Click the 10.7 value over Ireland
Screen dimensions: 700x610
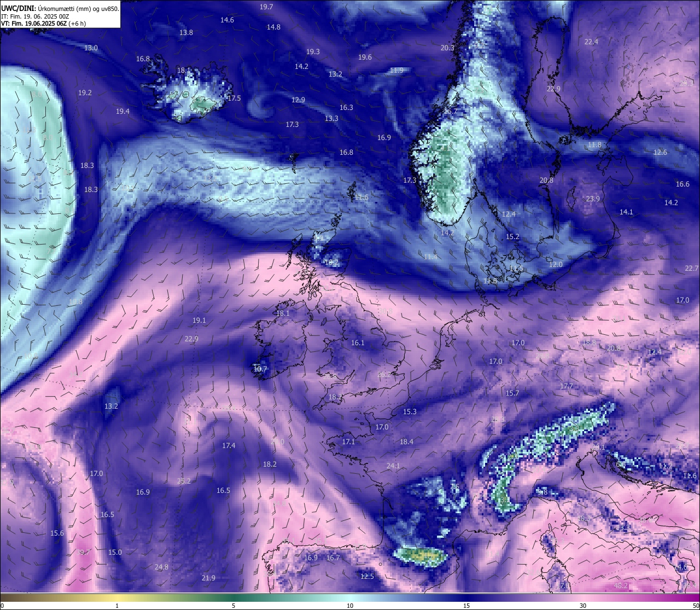pos(260,369)
